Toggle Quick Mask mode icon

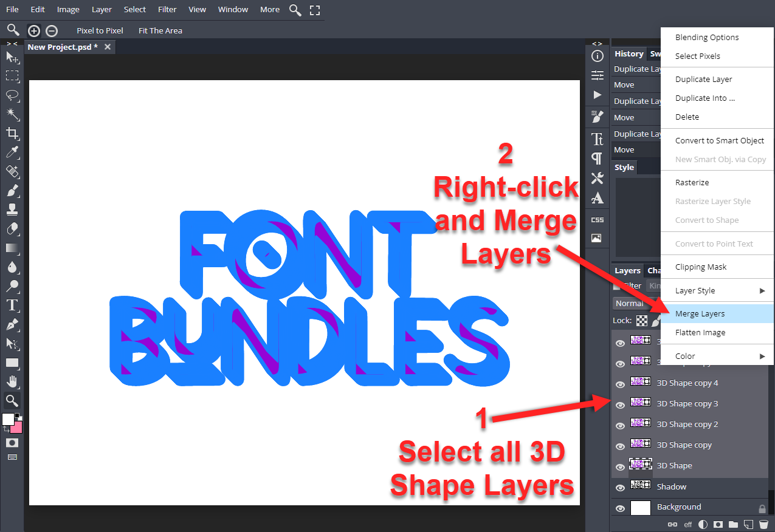click(12, 443)
